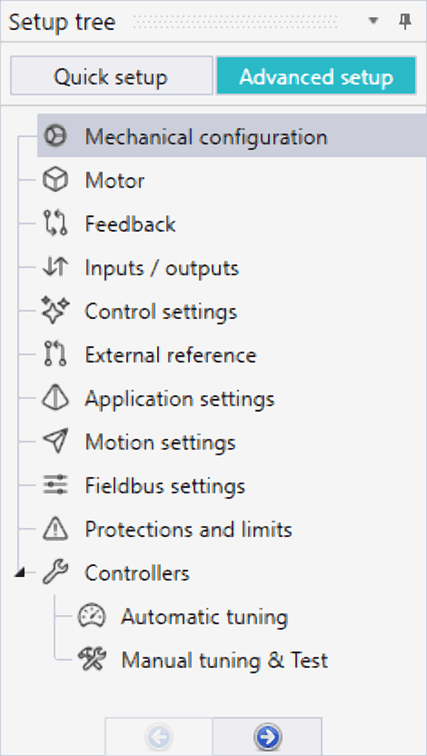
Task: Click the Automatic tuning gauge icon
Action: 91,616
